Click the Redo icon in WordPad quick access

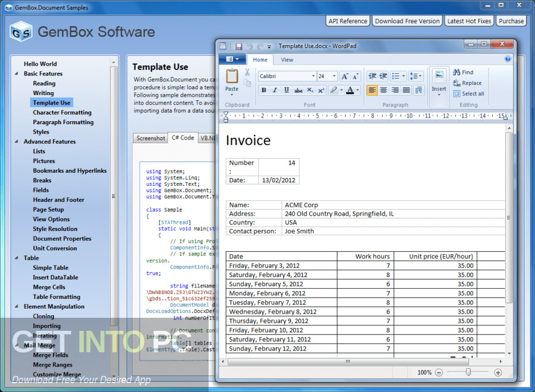click(260, 46)
